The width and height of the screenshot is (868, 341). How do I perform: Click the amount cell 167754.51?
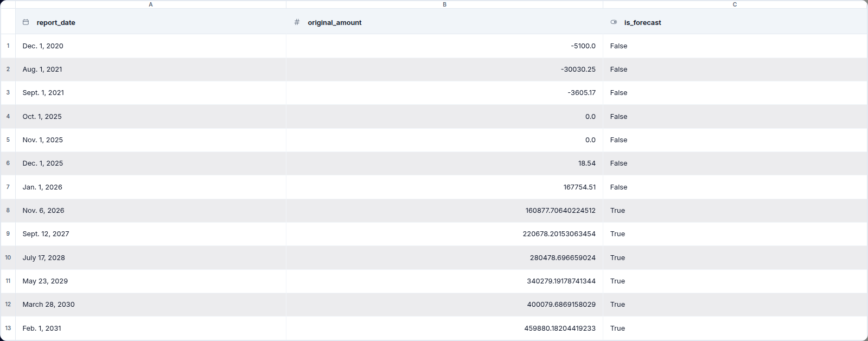pyautogui.click(x=444, y=187)
